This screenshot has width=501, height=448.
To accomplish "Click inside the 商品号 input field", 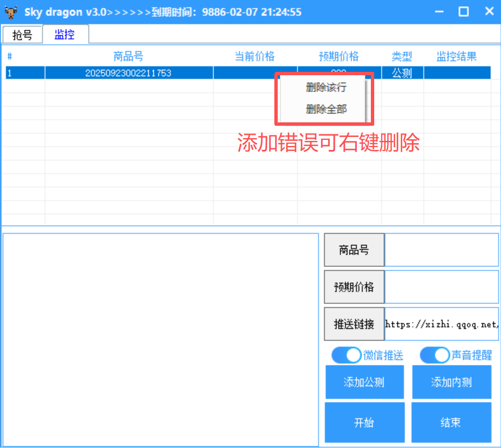I will (441, 249).
